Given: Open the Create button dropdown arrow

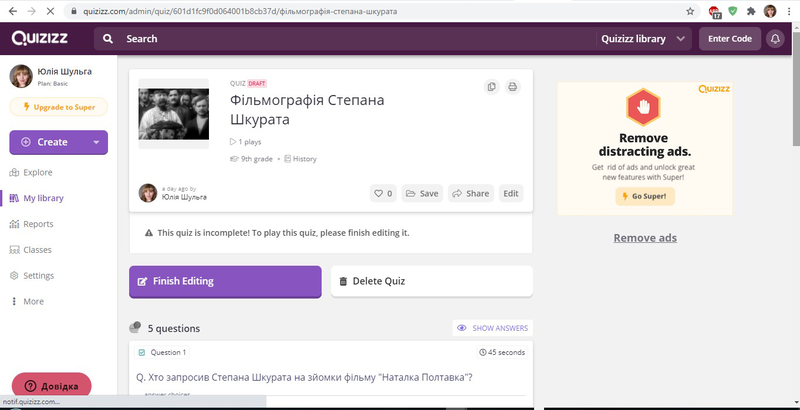Looking at the screenshot, I should [97, 142].
